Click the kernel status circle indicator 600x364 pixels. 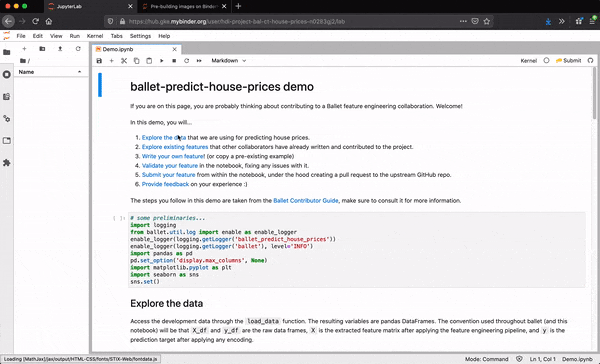click(x=546, y=60)
